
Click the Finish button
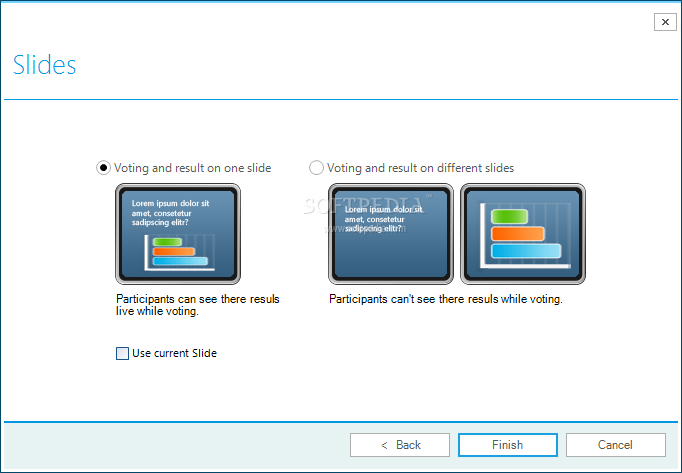(508, 445)
